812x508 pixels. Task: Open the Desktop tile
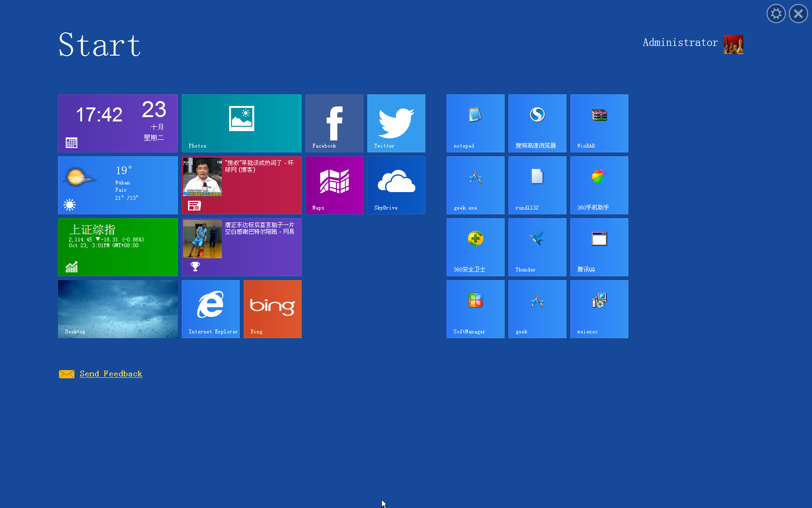point(118,309)
